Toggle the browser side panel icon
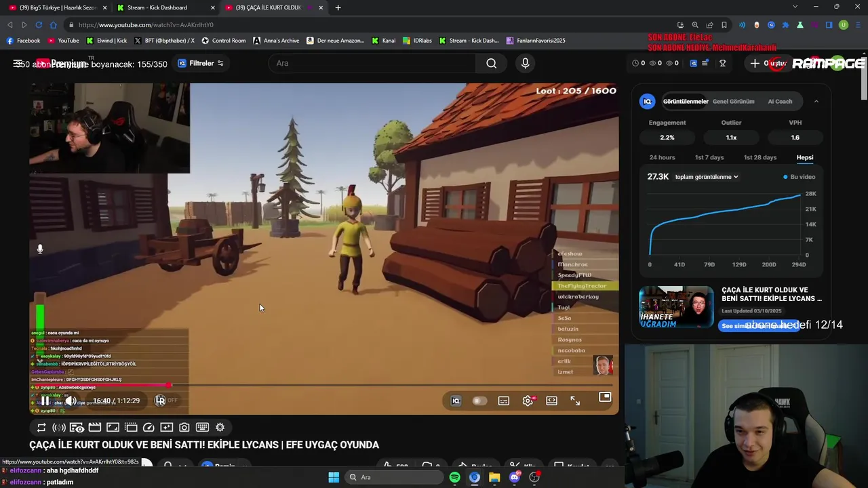 click(x=829, y=25)
